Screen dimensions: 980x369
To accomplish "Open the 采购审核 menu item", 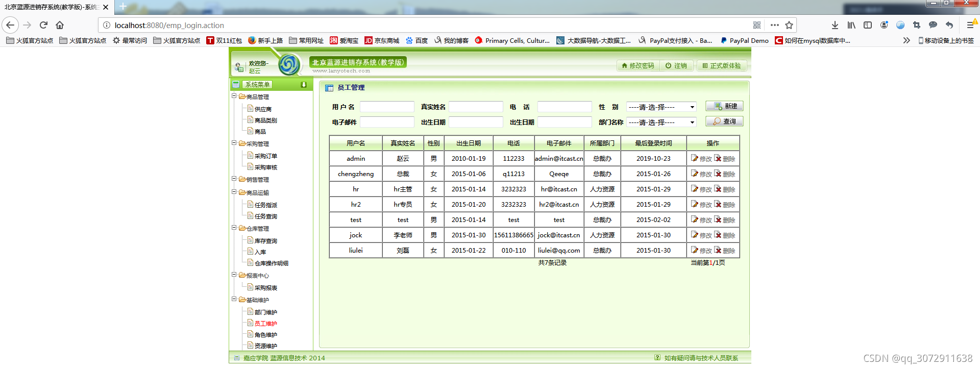I will (x=265, y=167).
